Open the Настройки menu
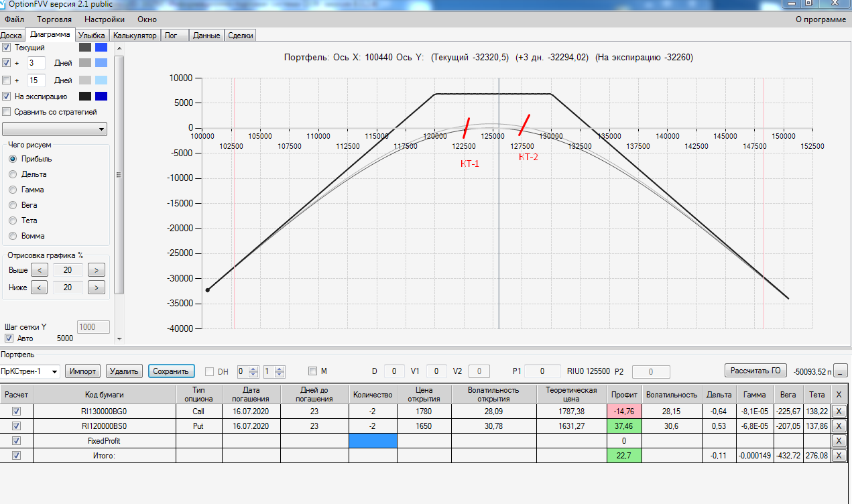 [103, 19]
